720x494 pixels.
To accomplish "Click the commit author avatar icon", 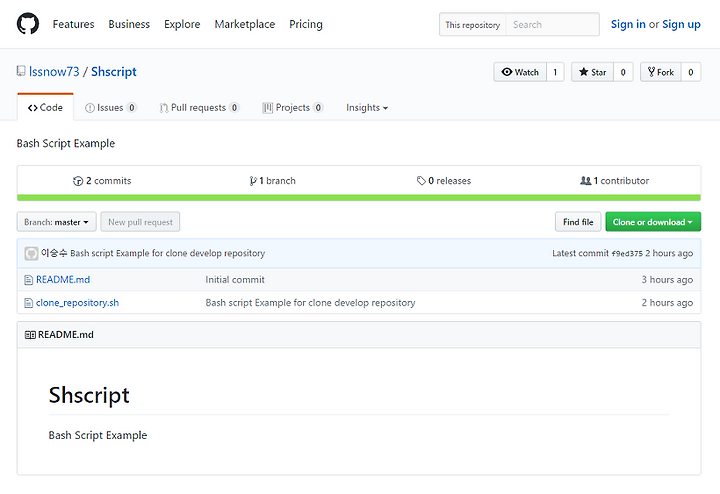I will (31, 253).
